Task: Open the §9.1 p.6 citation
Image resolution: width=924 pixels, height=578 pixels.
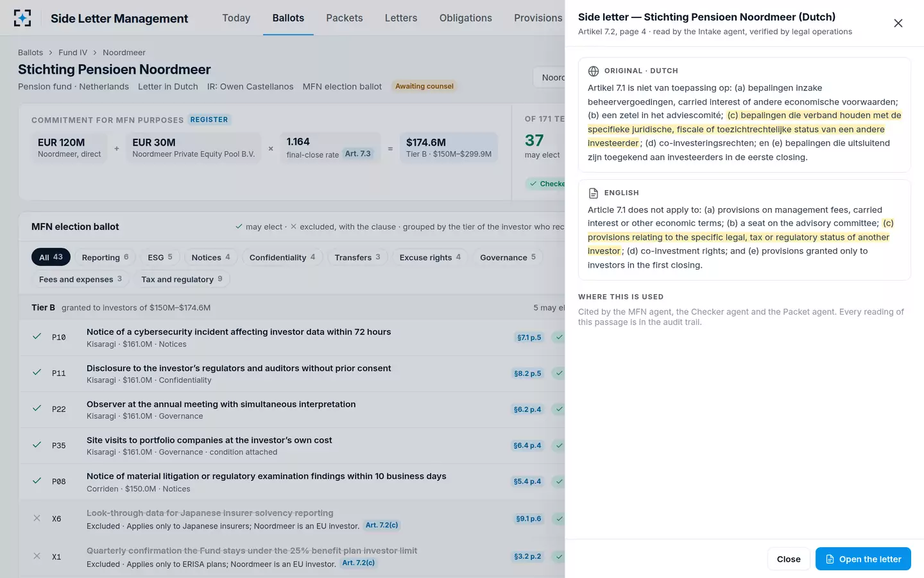Action: (529, 518)
